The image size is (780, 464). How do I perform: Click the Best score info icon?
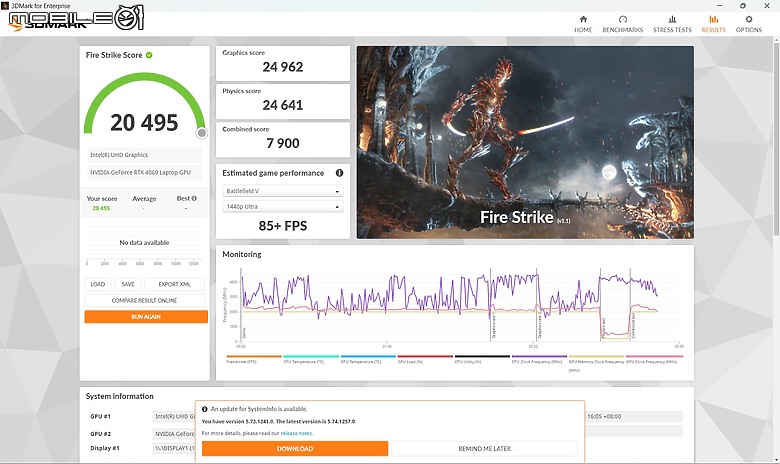pyautogui.click(x=194, y=198)
